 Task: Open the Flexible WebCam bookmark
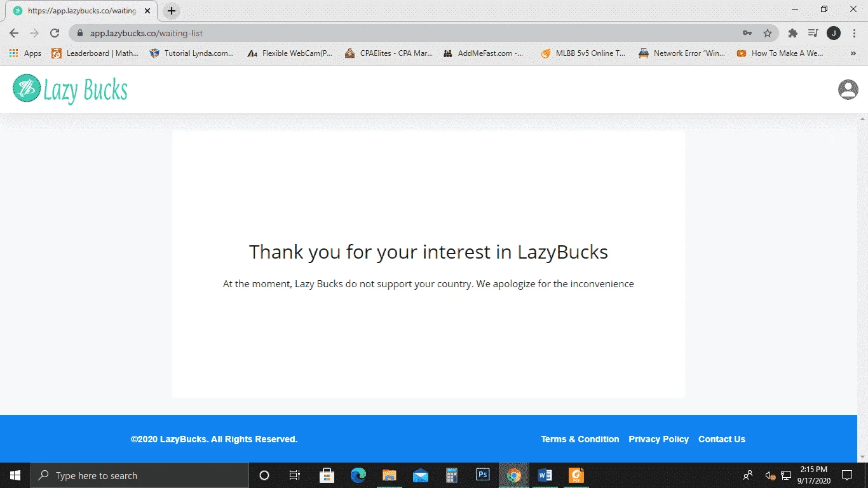[x=290, y=53]
